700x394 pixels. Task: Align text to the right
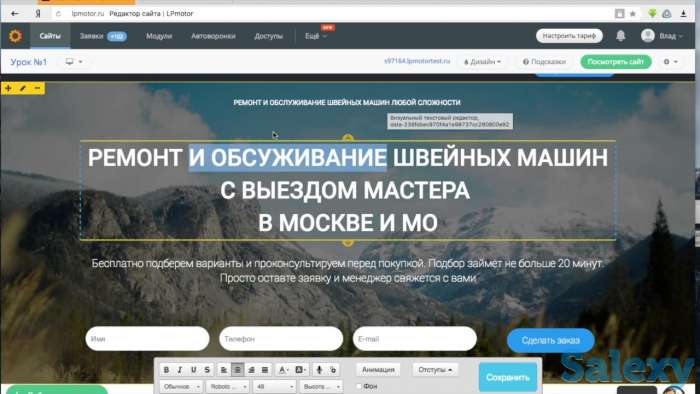251,369
